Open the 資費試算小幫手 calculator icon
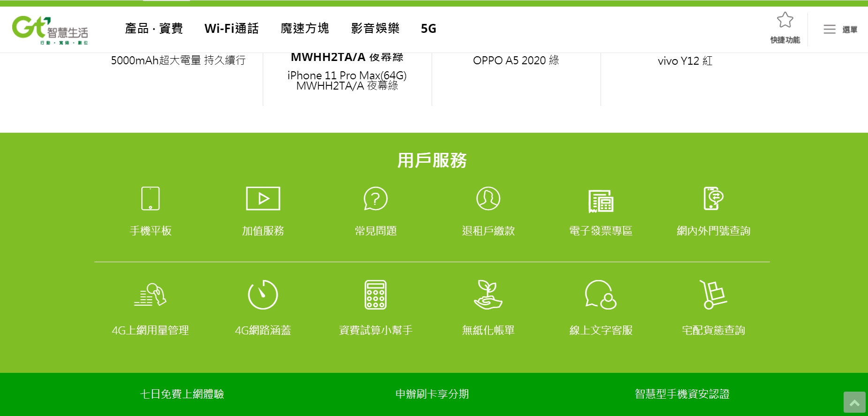 pos(375,295)
